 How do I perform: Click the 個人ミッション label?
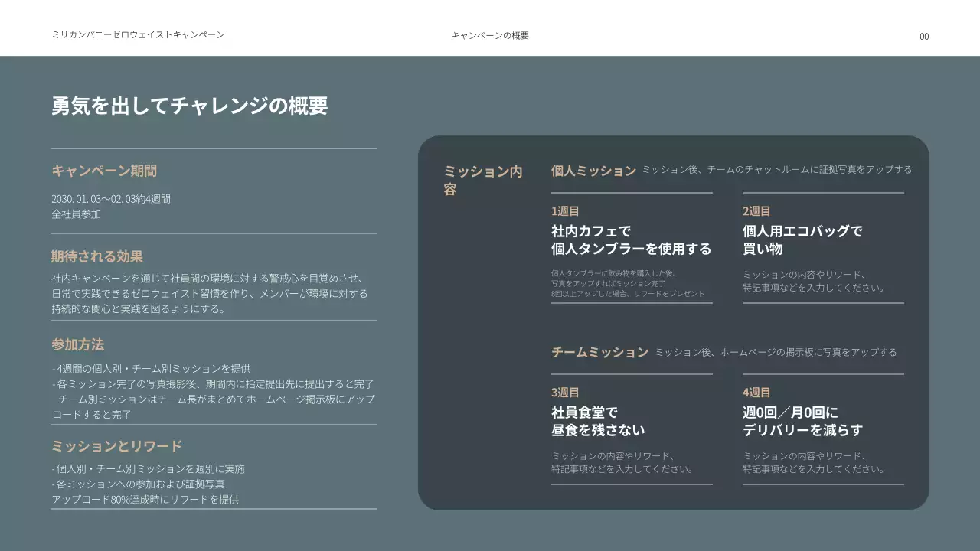(591, 170)
